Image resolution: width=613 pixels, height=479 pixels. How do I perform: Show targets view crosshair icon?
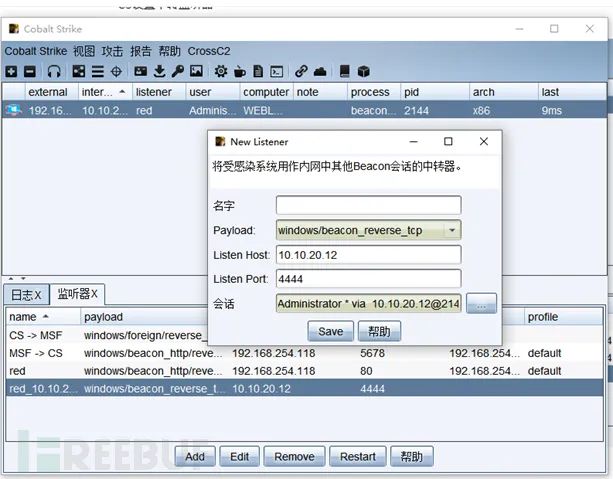(117, 72)
